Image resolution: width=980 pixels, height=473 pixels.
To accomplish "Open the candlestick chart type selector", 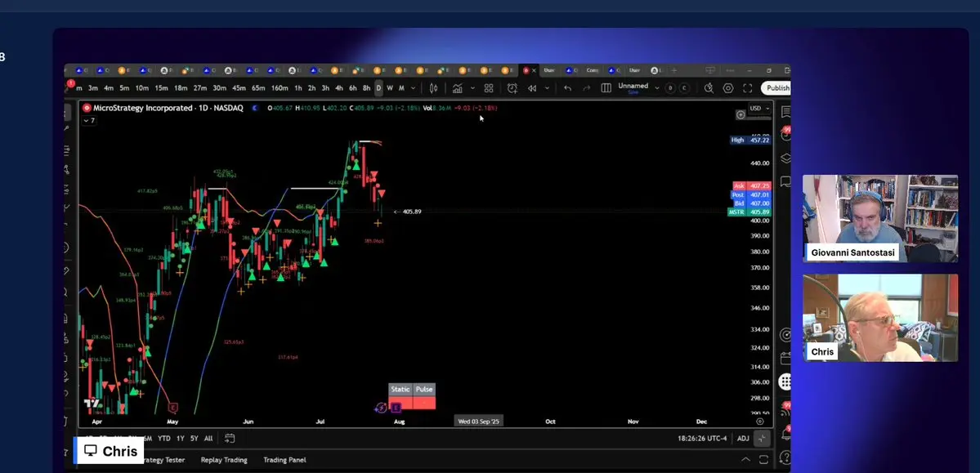I will tap(433, 88).
